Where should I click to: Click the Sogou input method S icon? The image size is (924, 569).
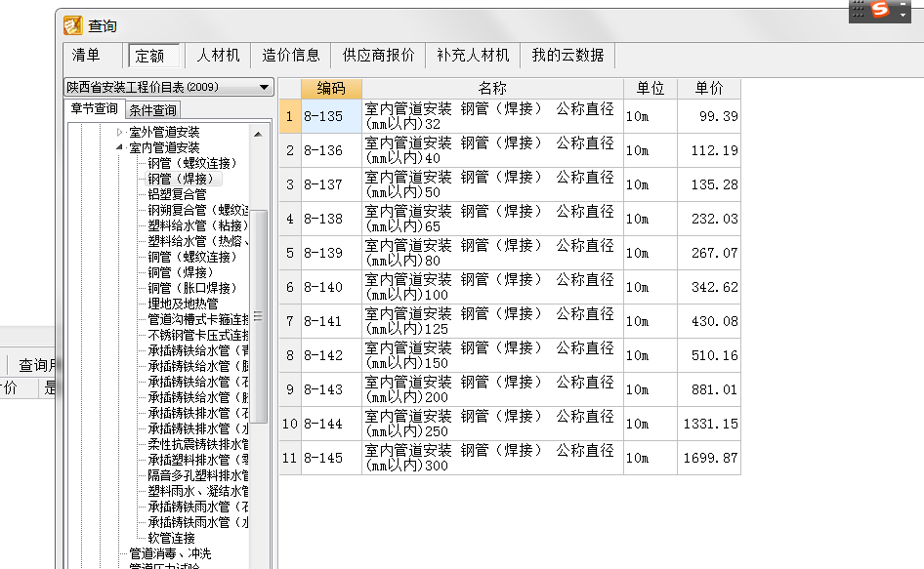tap(880, 9)
